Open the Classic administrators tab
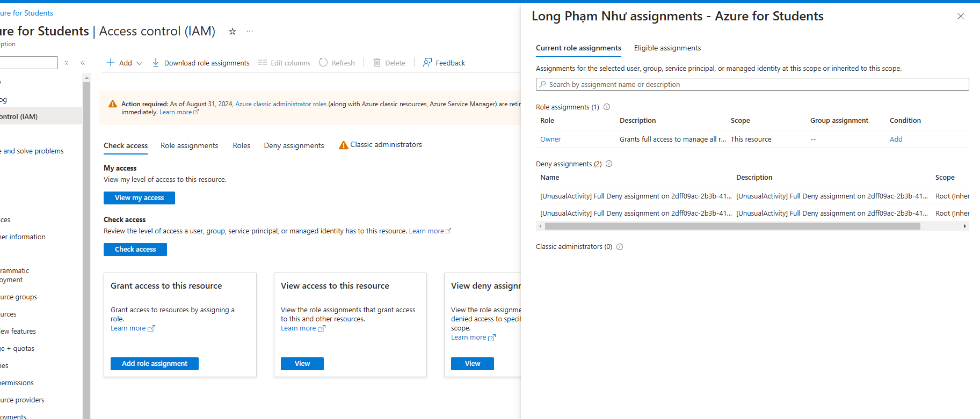Screen dimensions: 980x419 380,145
